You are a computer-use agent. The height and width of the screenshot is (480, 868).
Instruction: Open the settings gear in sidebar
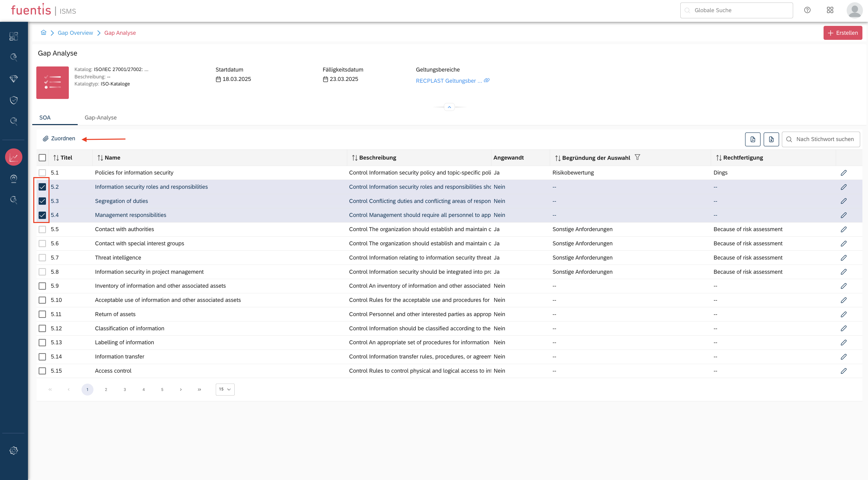[13, 450]
